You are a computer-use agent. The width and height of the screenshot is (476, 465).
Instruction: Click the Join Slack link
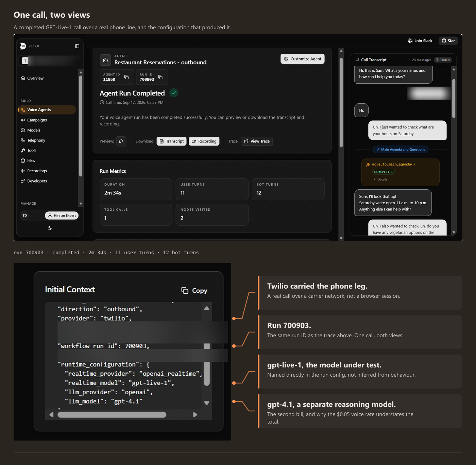[x=420, y=41]
